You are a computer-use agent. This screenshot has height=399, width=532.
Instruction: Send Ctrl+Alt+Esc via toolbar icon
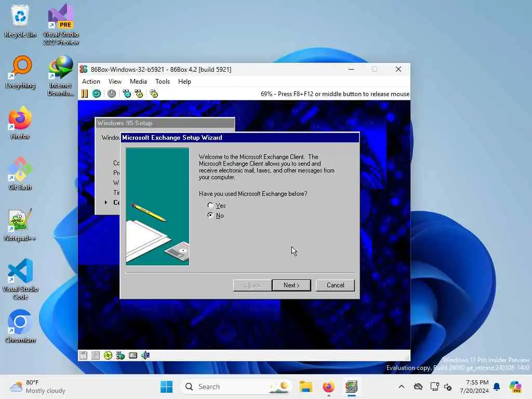139,94
